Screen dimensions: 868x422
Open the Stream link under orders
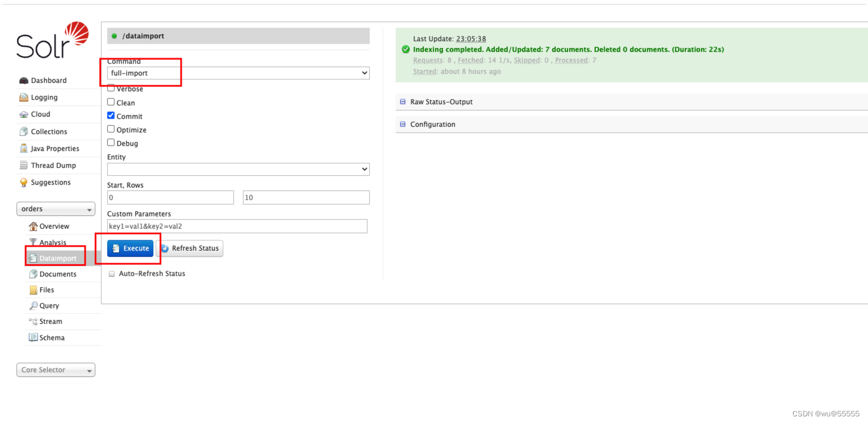coord(51,322)
